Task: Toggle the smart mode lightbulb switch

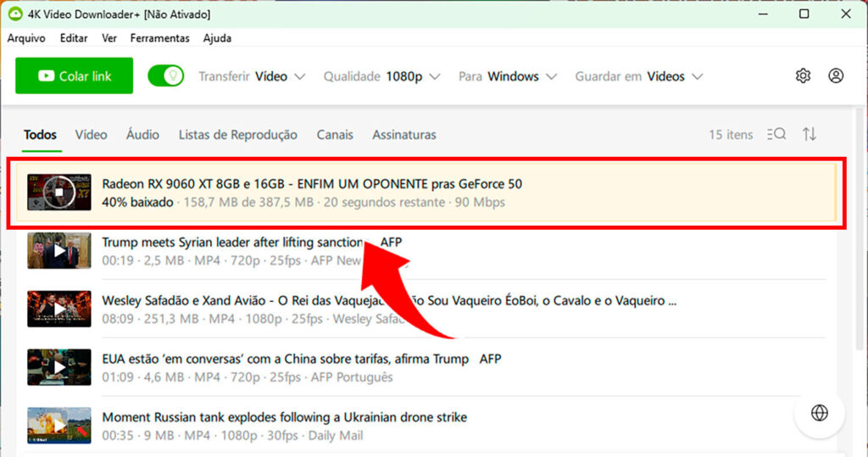Action: 166,76
